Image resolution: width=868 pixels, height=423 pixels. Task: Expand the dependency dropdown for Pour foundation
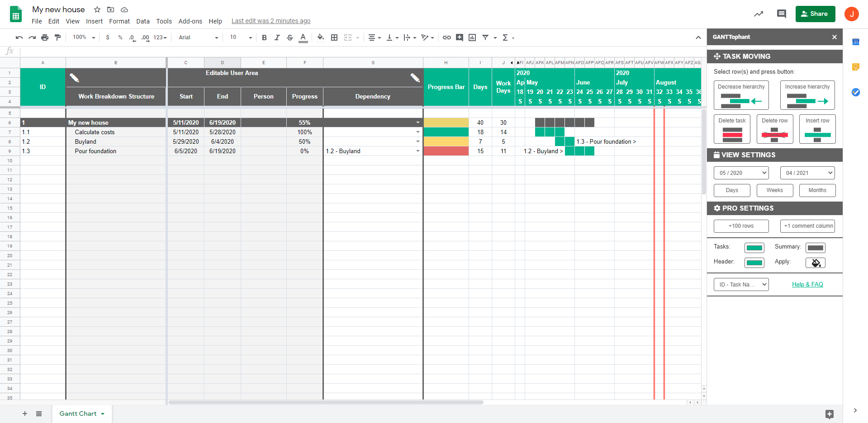click(x=417, y=151)
